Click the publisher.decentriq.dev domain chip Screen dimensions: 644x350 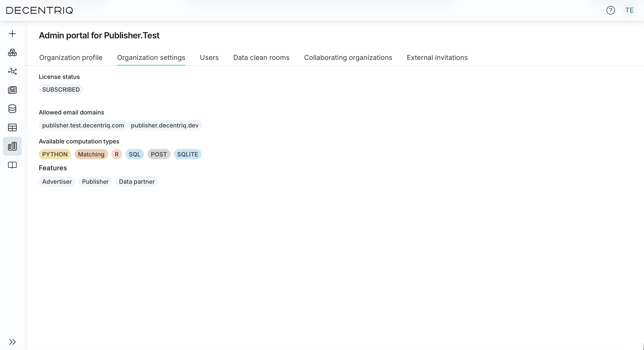[165, 125]
